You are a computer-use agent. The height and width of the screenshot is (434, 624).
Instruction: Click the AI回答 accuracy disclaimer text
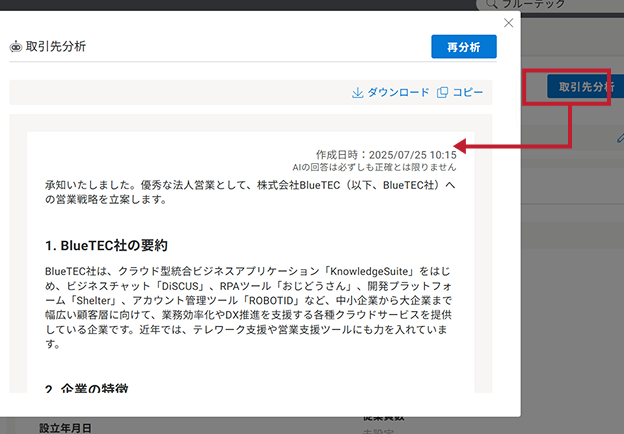[374, 168]
